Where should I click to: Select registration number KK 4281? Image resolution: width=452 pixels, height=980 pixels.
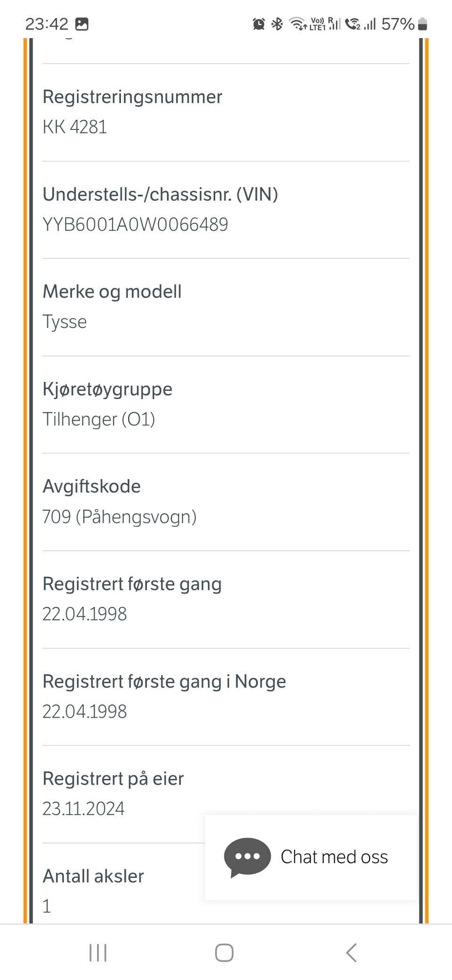75,127
